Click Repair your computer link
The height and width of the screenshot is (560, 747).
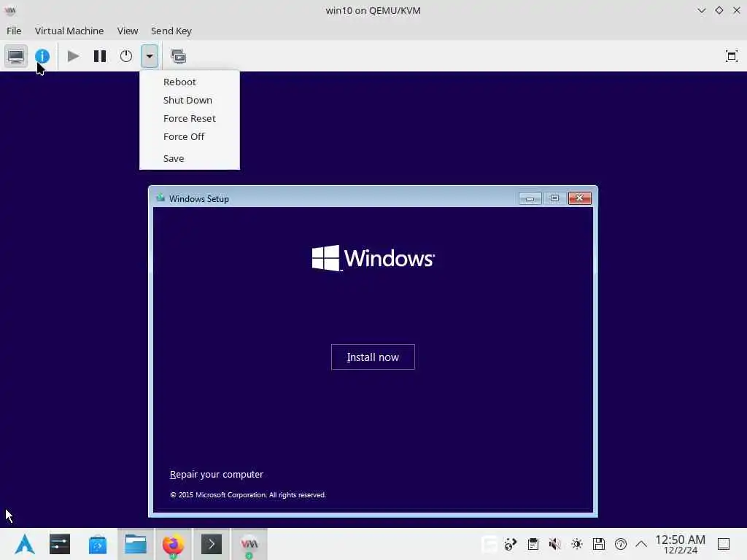pos(216,474)
